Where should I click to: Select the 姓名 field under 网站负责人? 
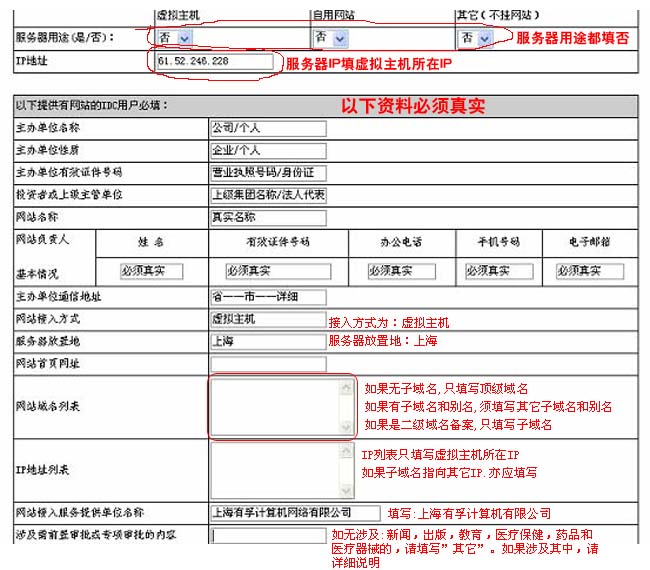[151, 271]
